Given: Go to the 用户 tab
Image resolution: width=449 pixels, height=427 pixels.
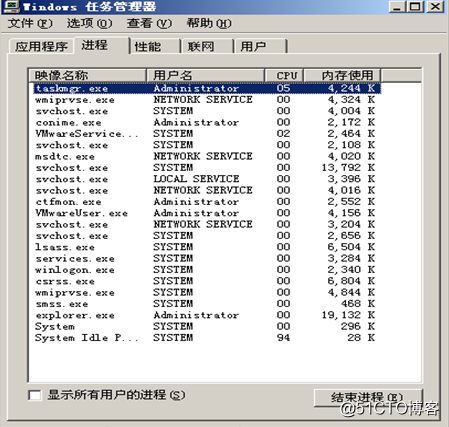Looking at the screenshot, I should (x=261, y=46).
